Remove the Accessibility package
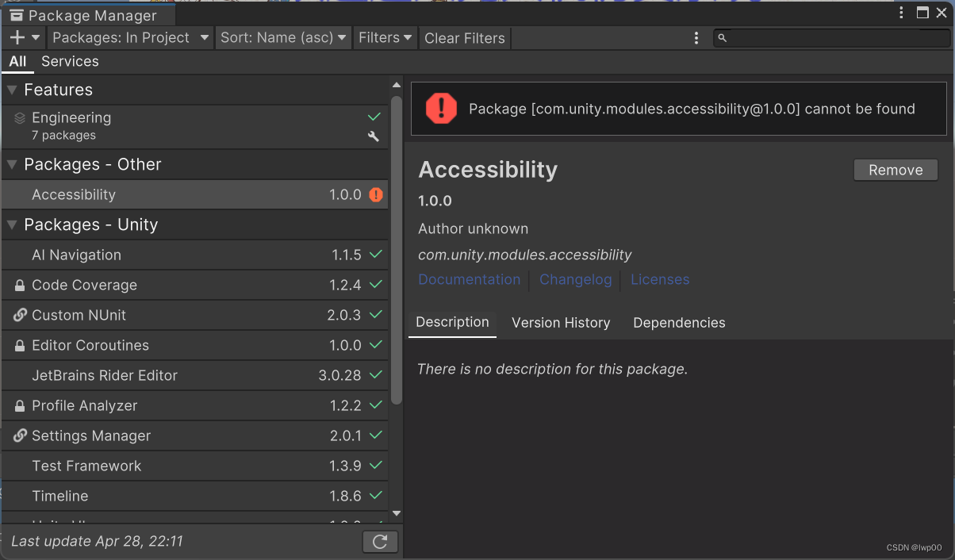The width and height of the screenshot is (955, 560). [x=895, y=170]
